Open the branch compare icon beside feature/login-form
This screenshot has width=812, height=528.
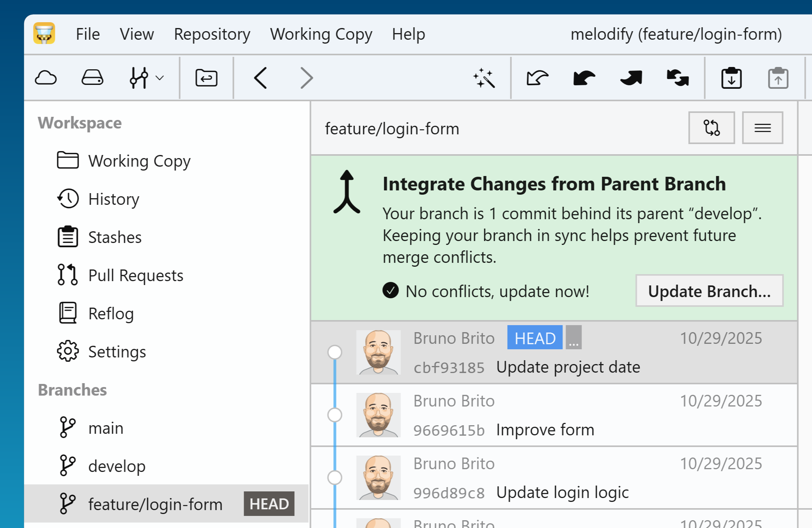[711, 127]
